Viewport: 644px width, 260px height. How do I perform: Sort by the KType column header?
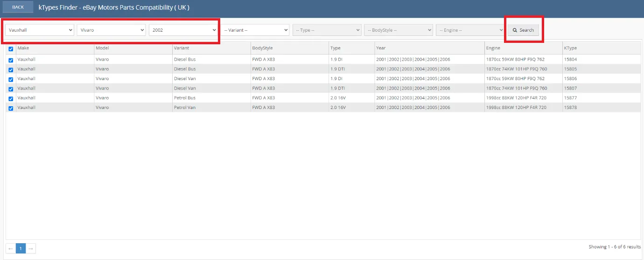(602, 48)
